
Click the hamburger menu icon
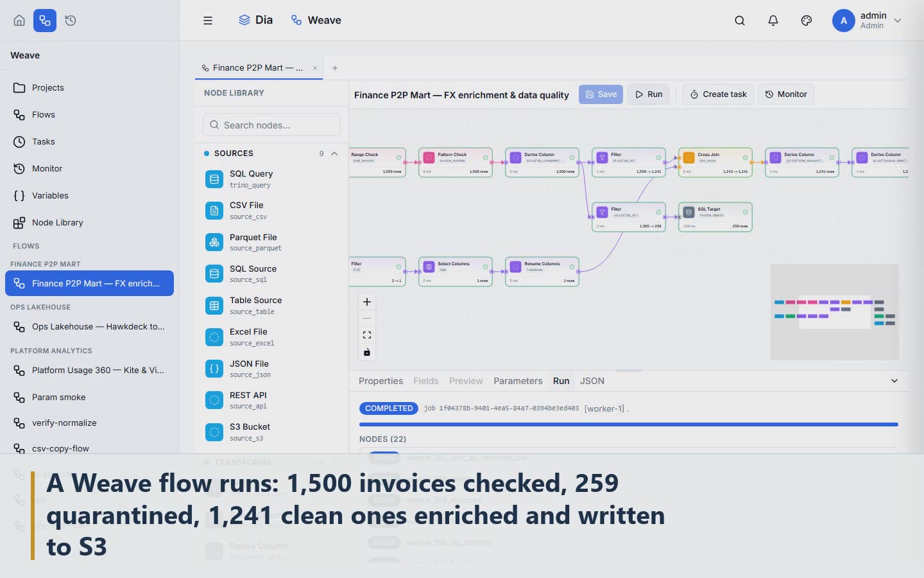coord(208,21)
